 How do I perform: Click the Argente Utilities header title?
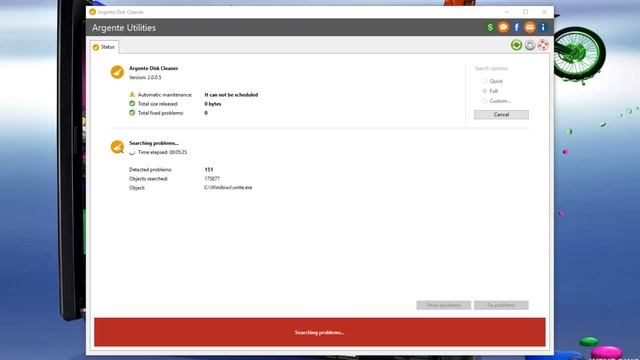pos(124,28)
